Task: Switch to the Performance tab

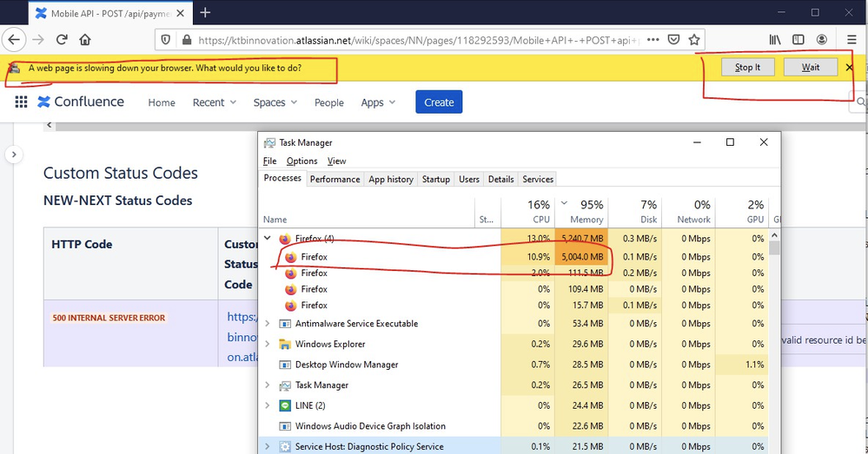Action: [335, 179]
